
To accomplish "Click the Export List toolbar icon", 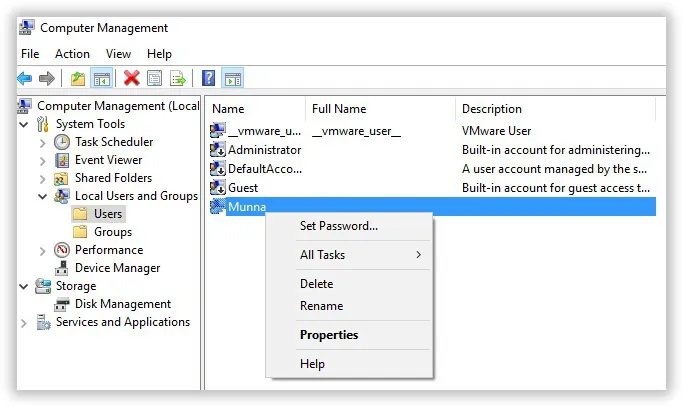I will 177,78.
